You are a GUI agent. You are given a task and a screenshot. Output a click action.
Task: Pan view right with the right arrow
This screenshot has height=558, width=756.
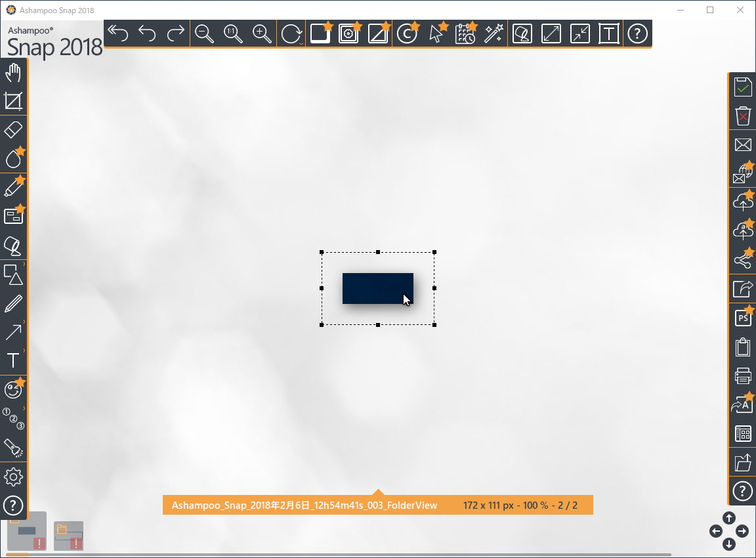pos(742,532)
